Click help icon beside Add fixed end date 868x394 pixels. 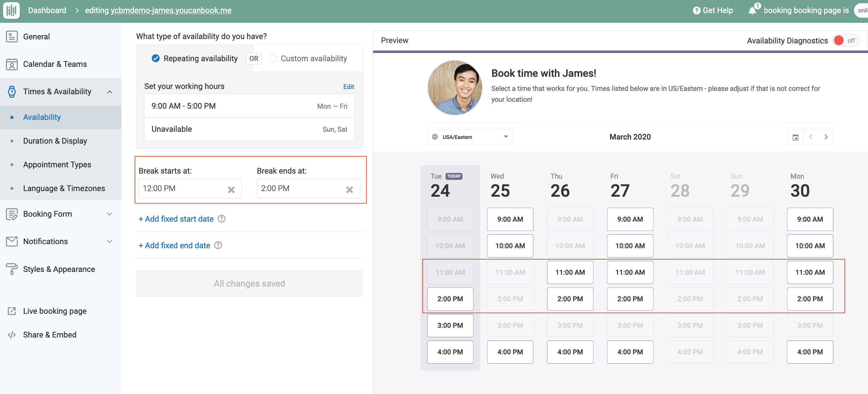218,245
